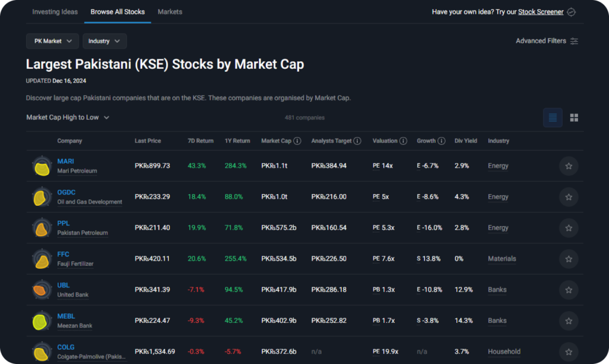Open MARI ticker link
609x364 pixels.
65,161
